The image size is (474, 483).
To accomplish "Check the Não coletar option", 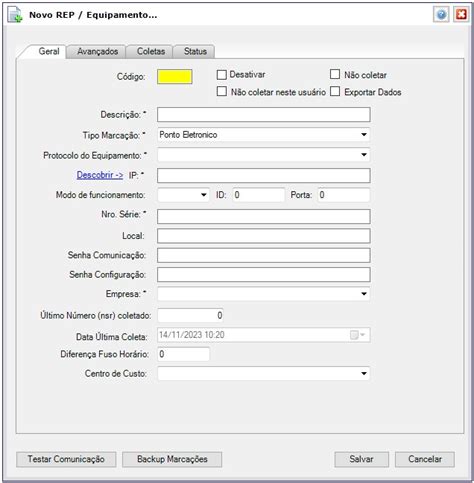I will 335,74.
